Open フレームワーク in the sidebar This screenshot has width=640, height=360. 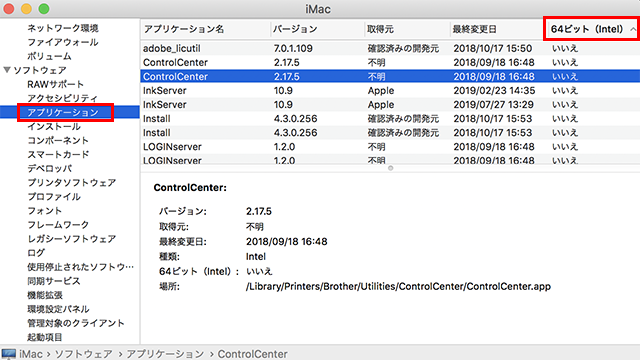(58, 224)
